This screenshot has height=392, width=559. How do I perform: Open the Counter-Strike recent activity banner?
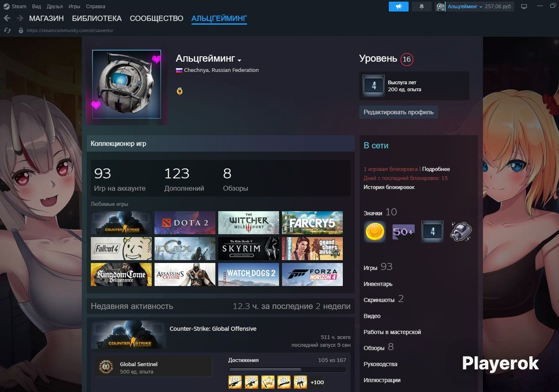(x=129, y=335)
